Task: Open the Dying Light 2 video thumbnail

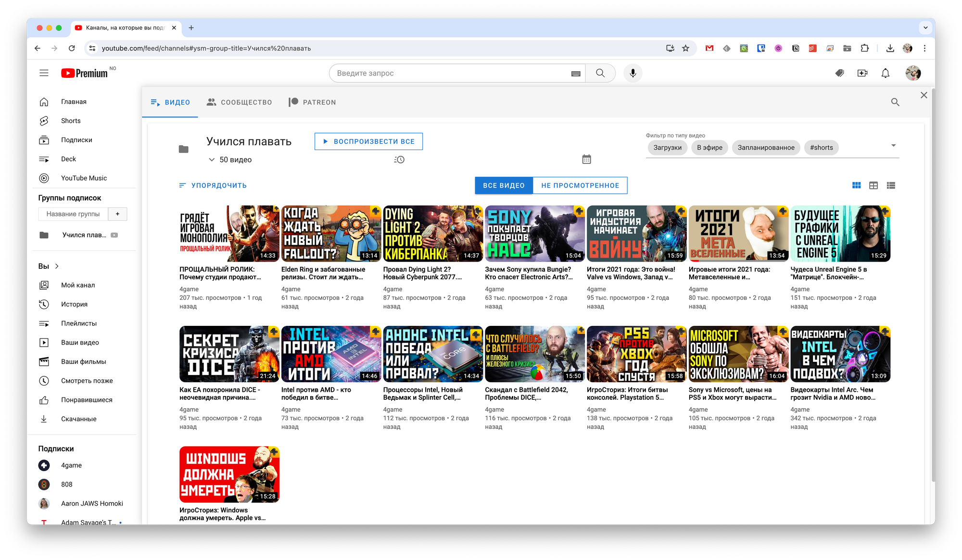Action: 432,234
